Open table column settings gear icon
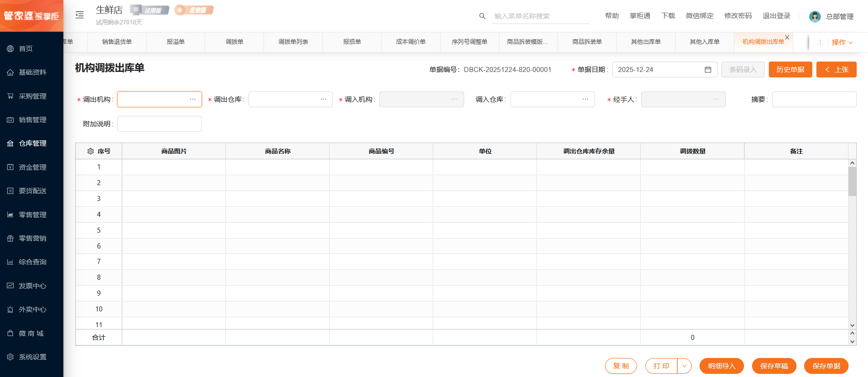Screen dimensions: 868x377 [x=91, y=151]
